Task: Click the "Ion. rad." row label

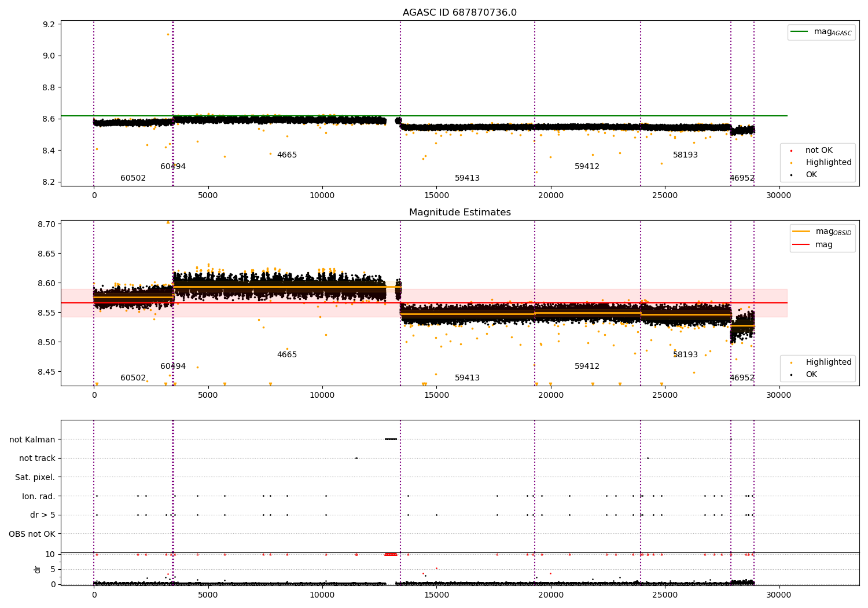Action: point(39,496)
